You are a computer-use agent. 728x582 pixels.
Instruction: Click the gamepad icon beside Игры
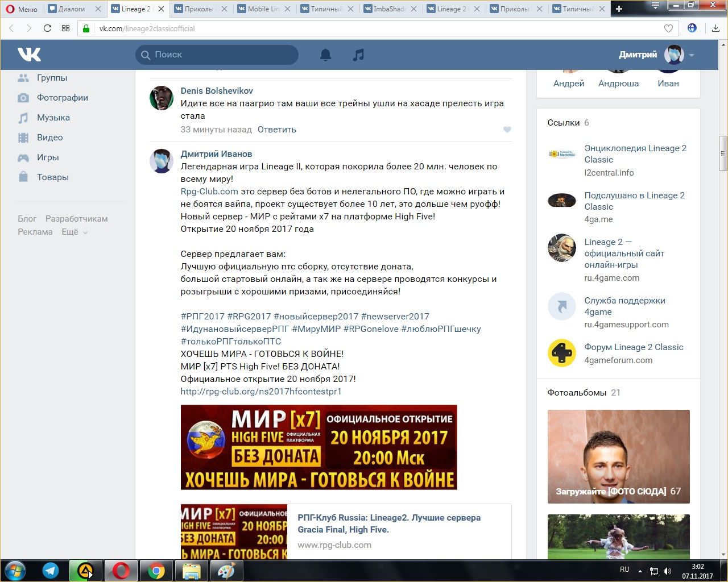click(x=23, y=157)
